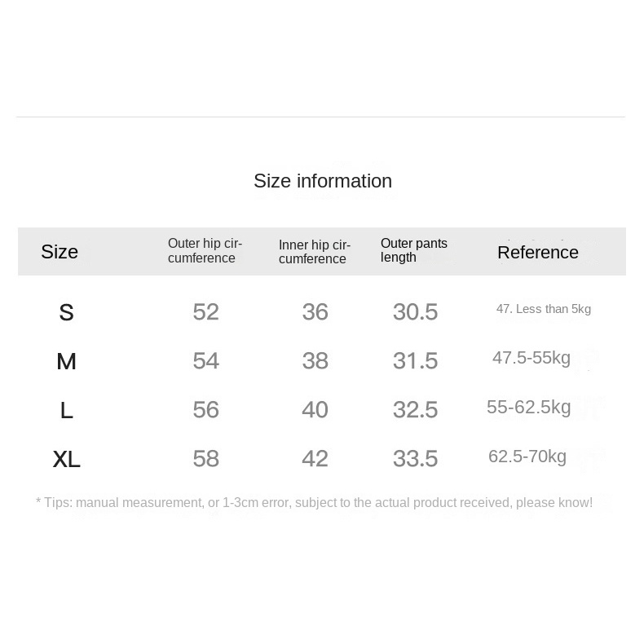Click the 62.5-70kg reference text

click(x=527, y=457)
